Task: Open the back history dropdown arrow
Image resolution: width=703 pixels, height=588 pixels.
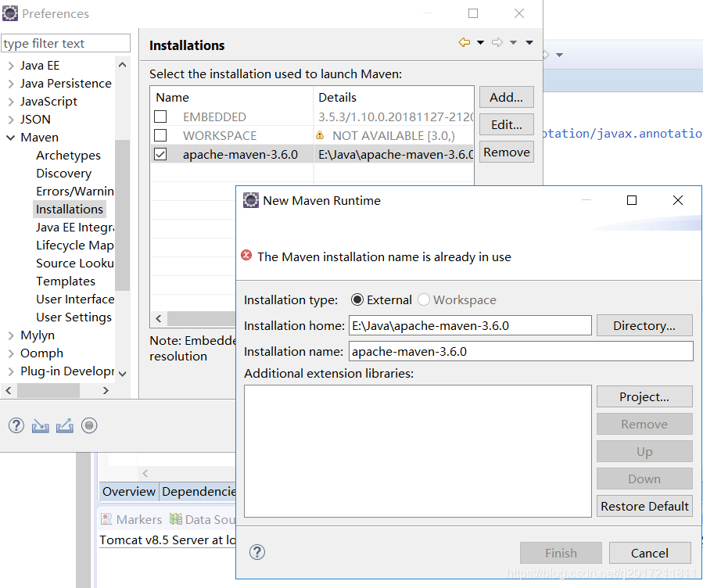Action: click(x=480, y=42)
